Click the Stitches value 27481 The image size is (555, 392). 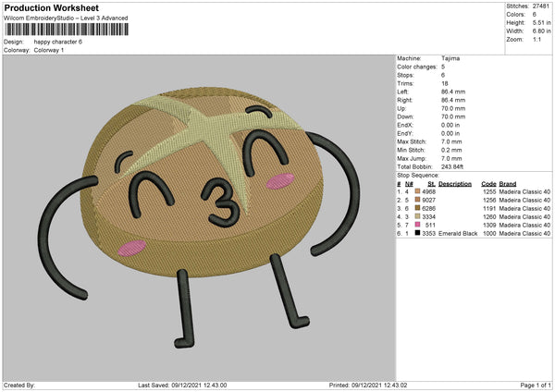(541, 6)
